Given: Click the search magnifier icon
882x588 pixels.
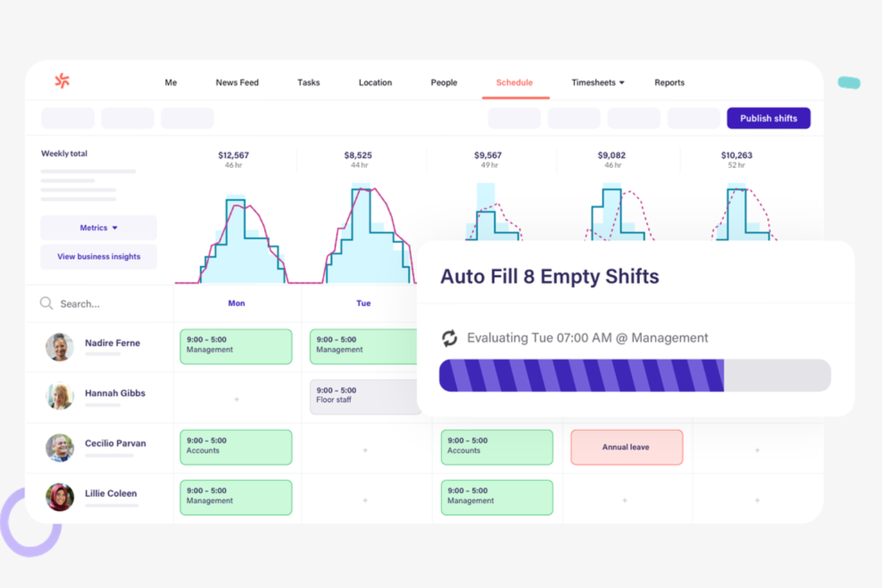Looking at the screenshot, I should point(46,303).
